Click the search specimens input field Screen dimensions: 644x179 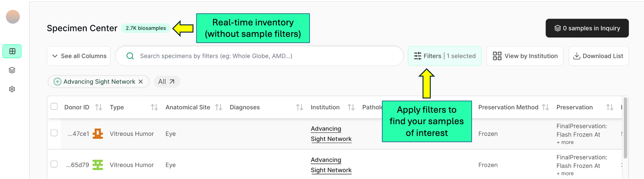[259, 56]
